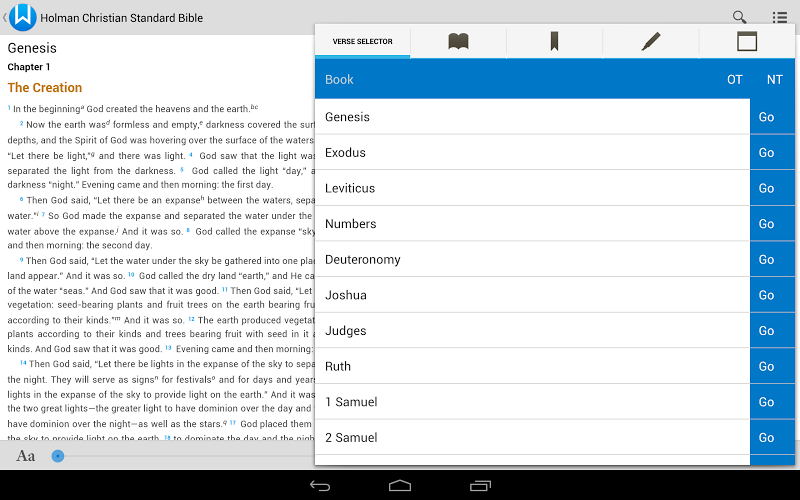Screen dimensions: 800x500
Task: Select Judges in the book list
Action: 532,331
